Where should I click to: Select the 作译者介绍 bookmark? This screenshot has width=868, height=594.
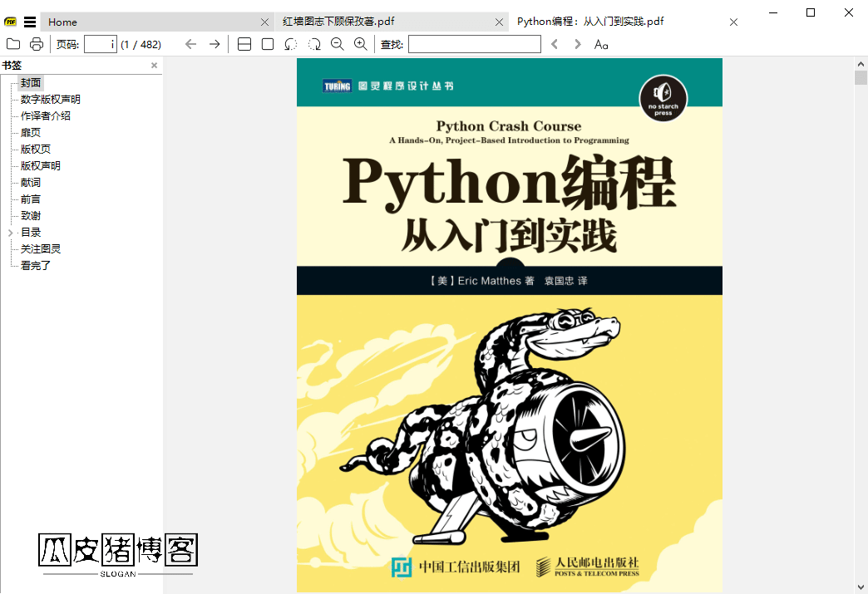[x=46, y=116]
